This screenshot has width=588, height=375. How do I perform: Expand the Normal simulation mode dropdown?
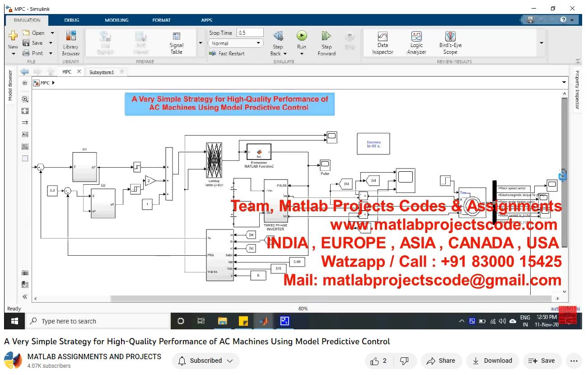(x=258, y=43)
